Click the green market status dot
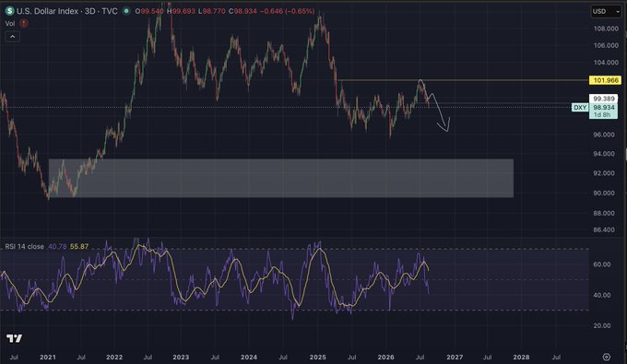Image resolution: width=627 pixels, height=364 pixels. coord(126,11)
